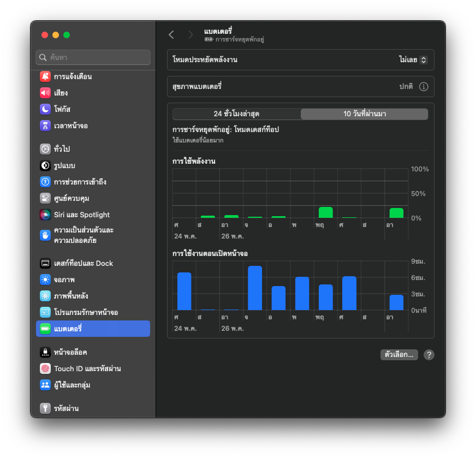Screen dimensions: 476x458
Task: Click the ค้นหา search field
Action: click(93, 57)
